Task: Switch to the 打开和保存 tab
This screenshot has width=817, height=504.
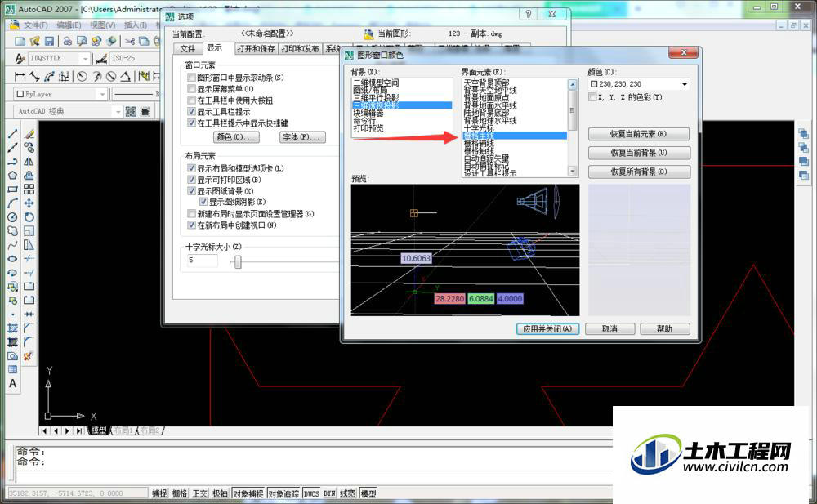Action: 256,48
